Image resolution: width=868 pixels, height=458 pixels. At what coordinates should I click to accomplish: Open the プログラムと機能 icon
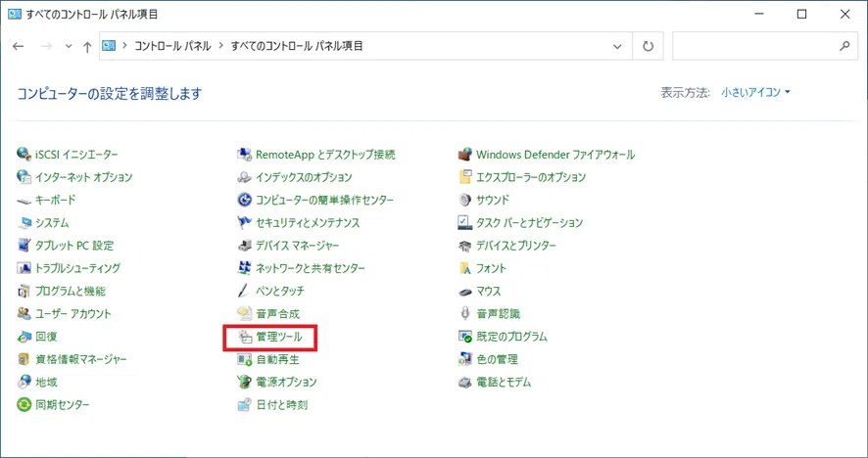24,291
